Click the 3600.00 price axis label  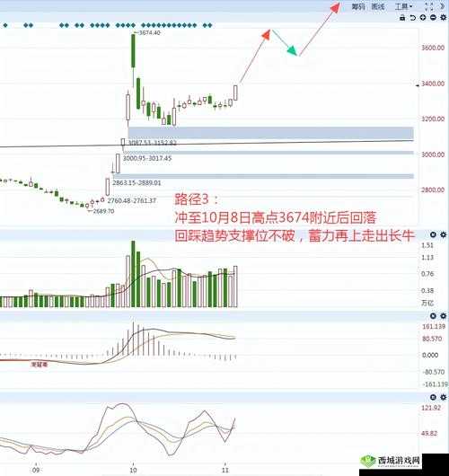tap(433, 48)
